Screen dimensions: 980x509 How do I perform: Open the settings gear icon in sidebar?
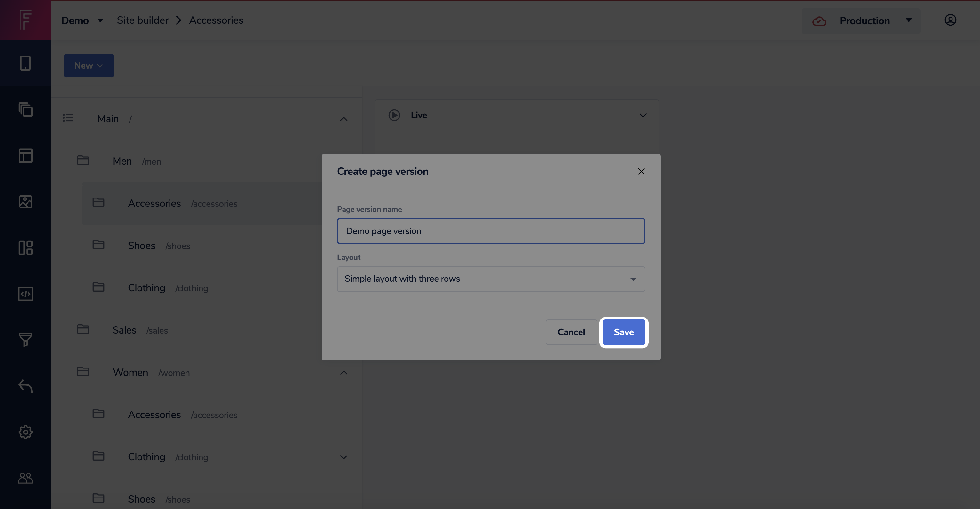25,432
